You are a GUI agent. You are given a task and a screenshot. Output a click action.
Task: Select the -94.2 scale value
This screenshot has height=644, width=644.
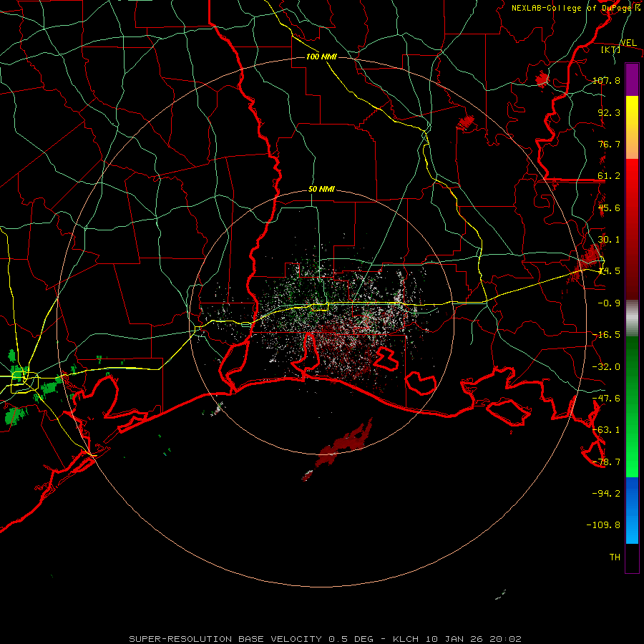pyautogui.click(x=606, y=494)
